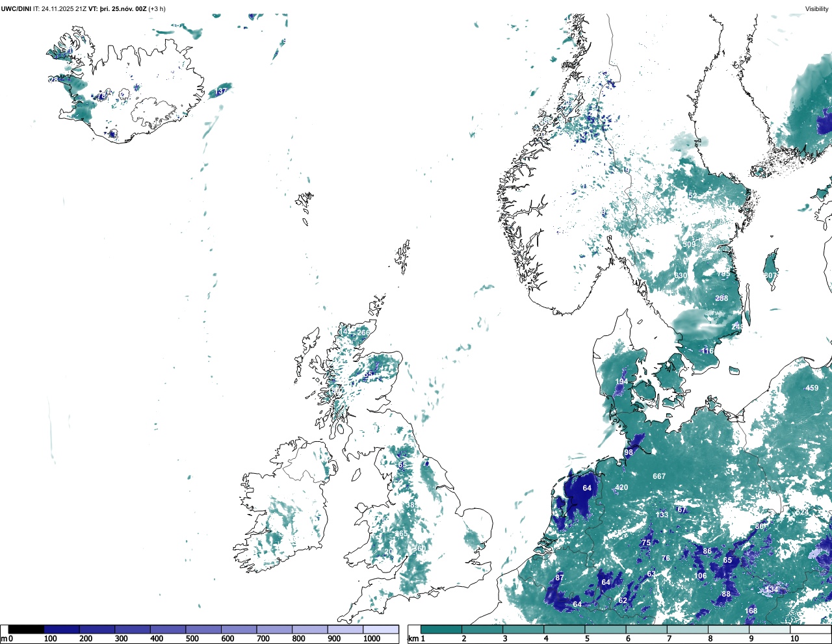Select the '98' visibility value
The image size is (832, 644).
click(628, 452)
